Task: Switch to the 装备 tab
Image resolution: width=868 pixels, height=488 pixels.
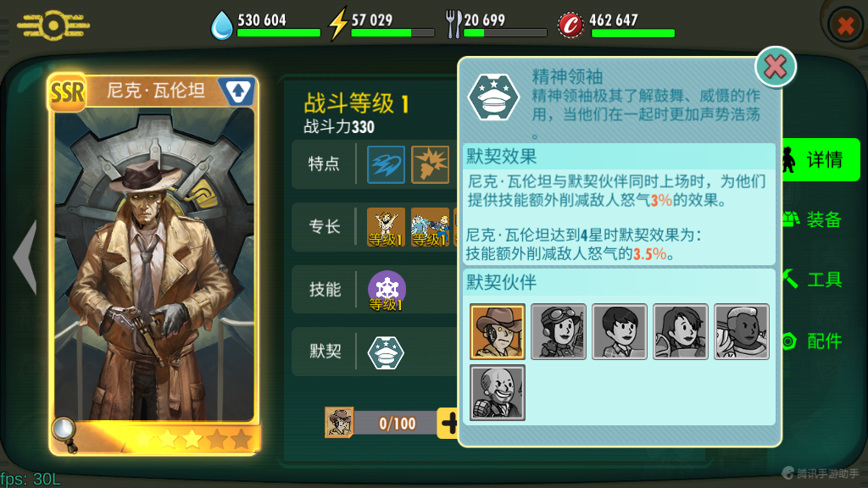Action: 813,219
